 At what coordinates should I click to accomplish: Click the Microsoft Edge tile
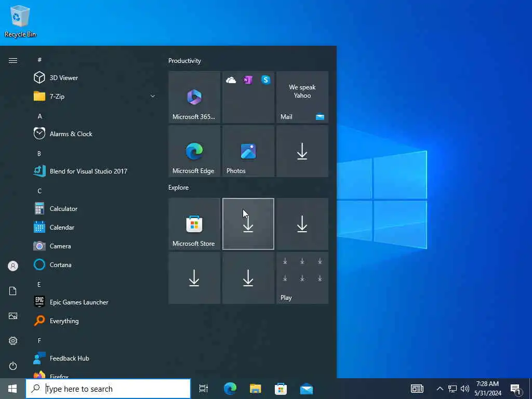tap(194, 151)
